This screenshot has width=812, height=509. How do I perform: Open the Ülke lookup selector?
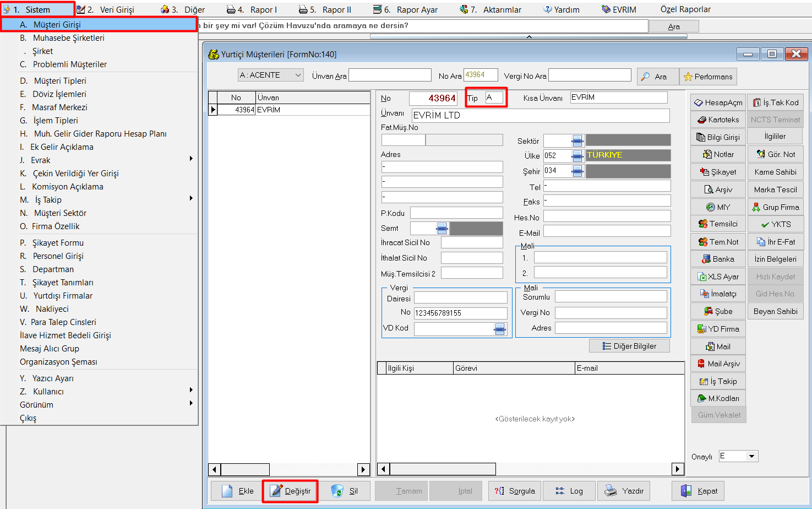point(577,156)
